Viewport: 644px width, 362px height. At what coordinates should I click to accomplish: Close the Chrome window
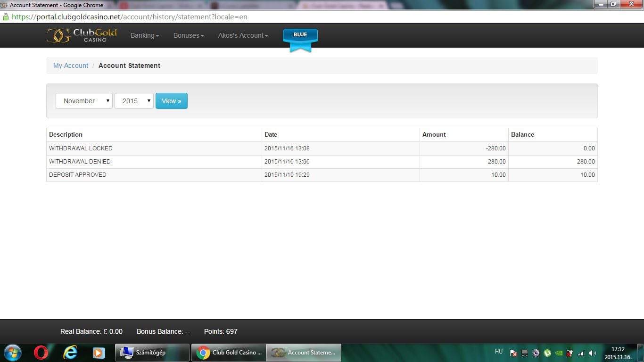[x=630, y=4]
